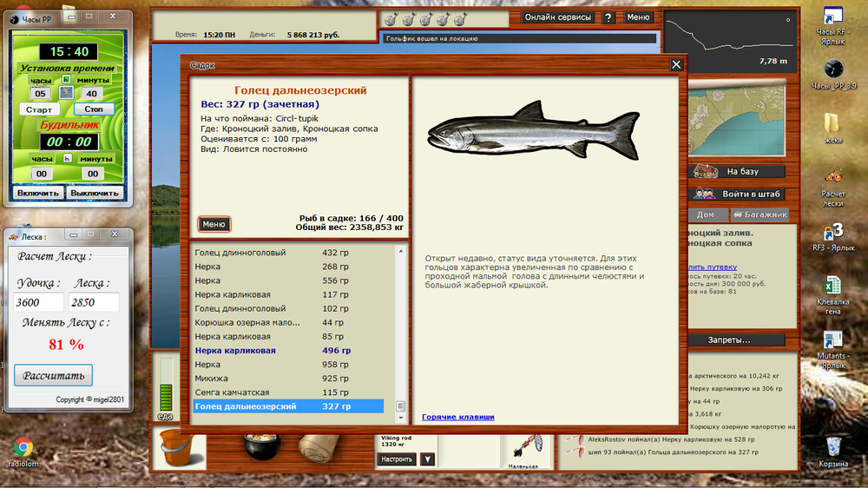Select Нерка карликовая 85 гр row

pos(288,336)
